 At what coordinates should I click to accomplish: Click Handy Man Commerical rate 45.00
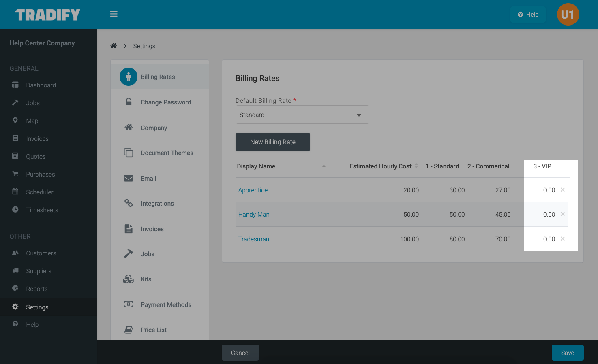(x=503, y=214)
